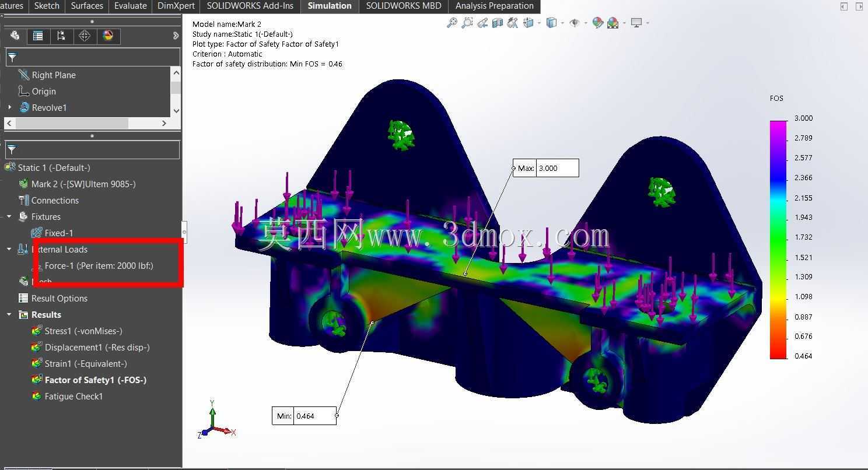Click the Display Style cube icon
Image resolution: width=868 pixels, height=470 pixels.
(x=551, y=23)
